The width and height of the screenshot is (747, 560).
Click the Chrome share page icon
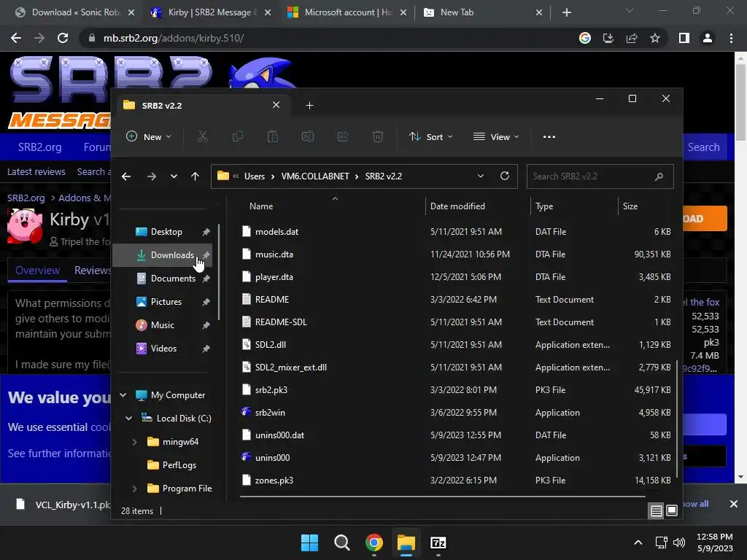[x=632, y=38]
